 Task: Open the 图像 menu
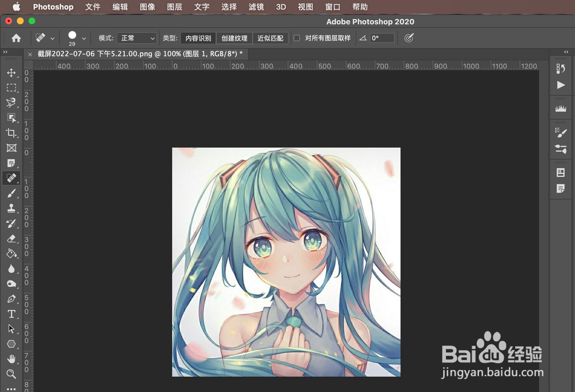[147, 7]
